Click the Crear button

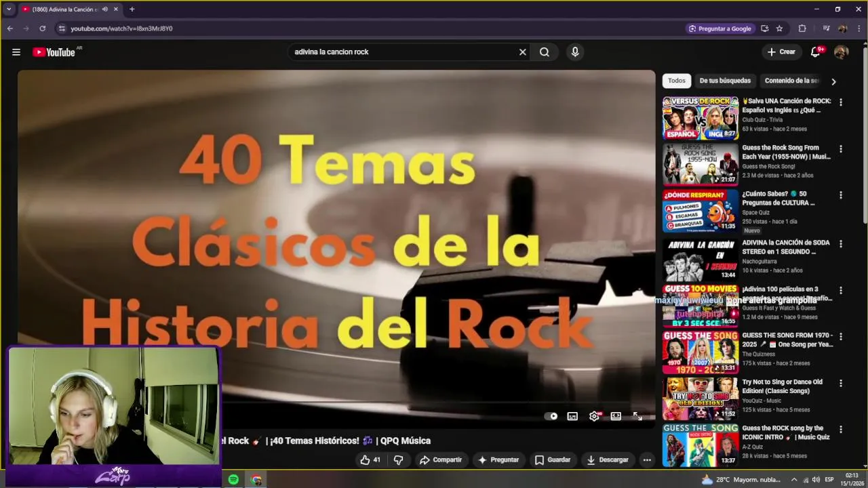tap(781, 52)
